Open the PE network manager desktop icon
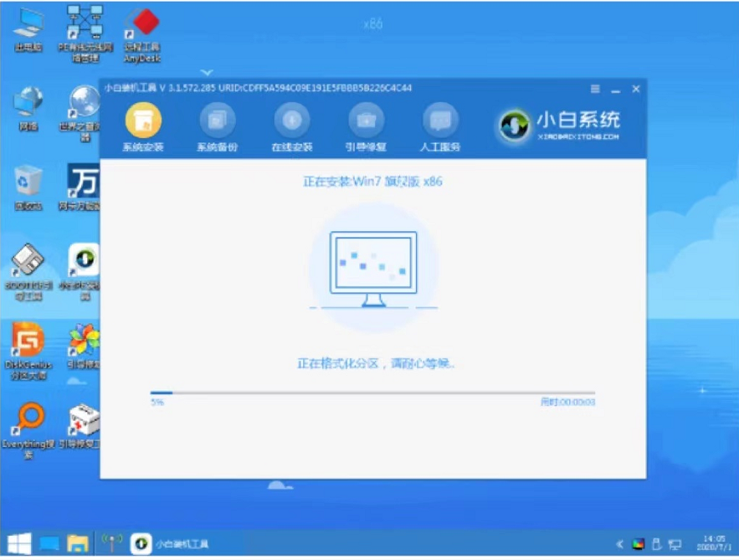The height and width of the screenshot is (560, 739). click(85, 34)
